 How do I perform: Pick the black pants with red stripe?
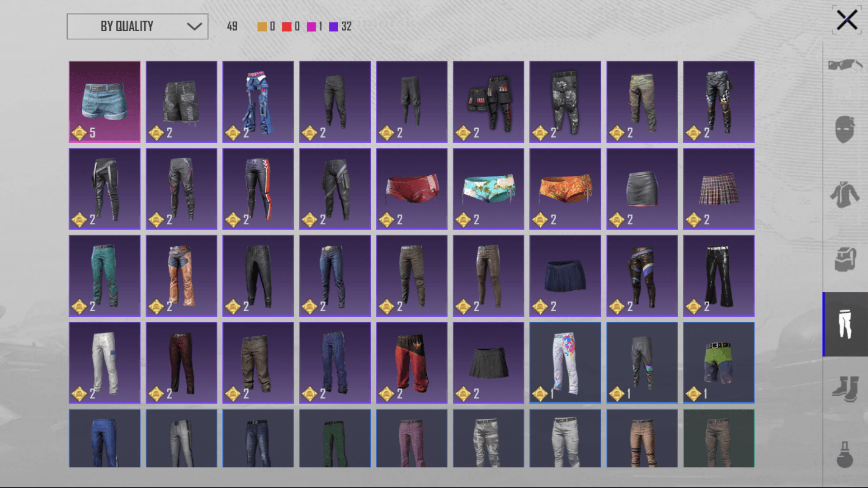[258, 189]
